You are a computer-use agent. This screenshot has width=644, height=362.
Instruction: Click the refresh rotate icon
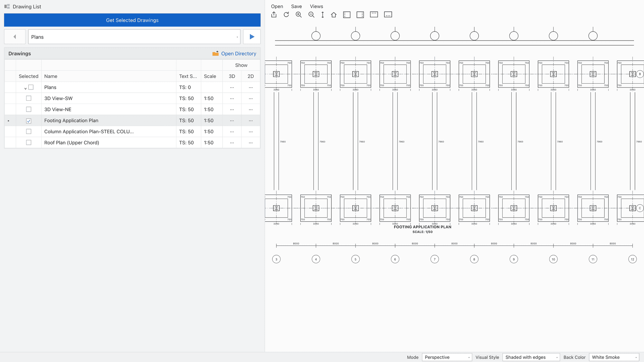[286, 14]
